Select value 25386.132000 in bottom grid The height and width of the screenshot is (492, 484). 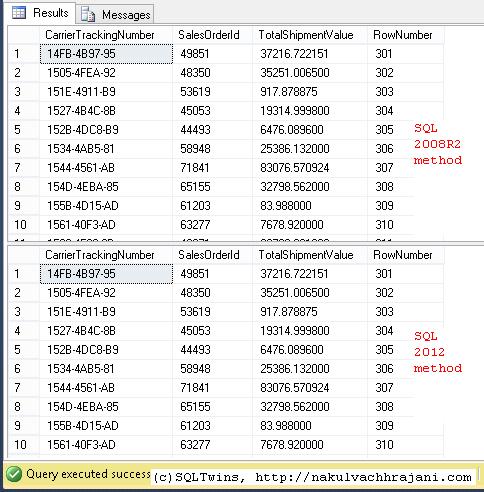pos(310,369)
